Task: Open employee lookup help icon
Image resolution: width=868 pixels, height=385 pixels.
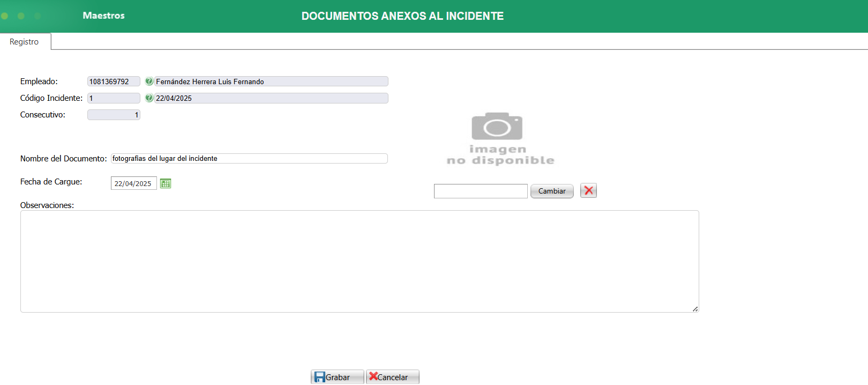Action: 149,82
